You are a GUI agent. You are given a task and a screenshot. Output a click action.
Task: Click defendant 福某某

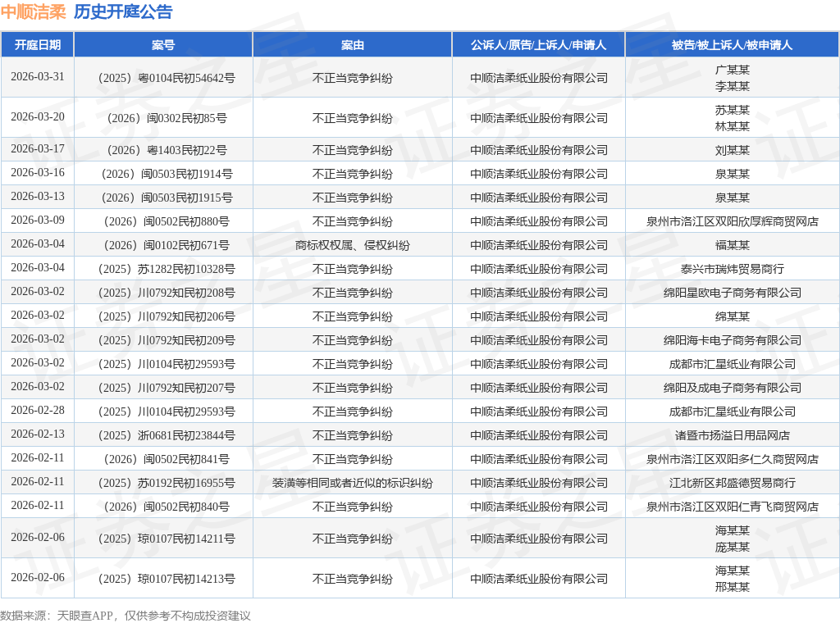tap(733, 246)
